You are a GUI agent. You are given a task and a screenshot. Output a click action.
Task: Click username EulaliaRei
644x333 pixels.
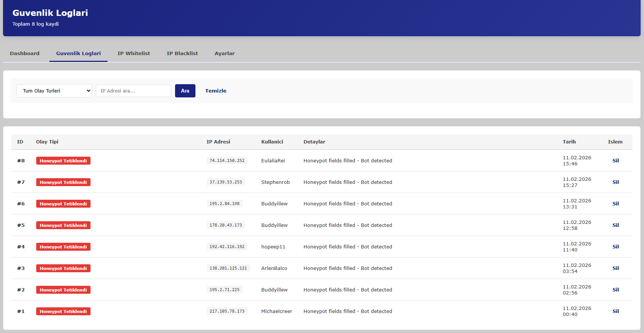click(x=273, y=160)
